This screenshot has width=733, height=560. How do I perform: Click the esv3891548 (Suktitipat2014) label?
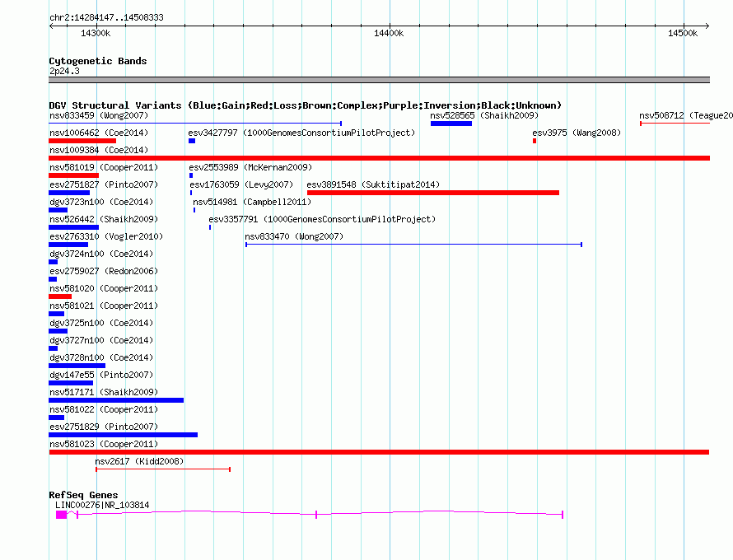coord(373,184)
